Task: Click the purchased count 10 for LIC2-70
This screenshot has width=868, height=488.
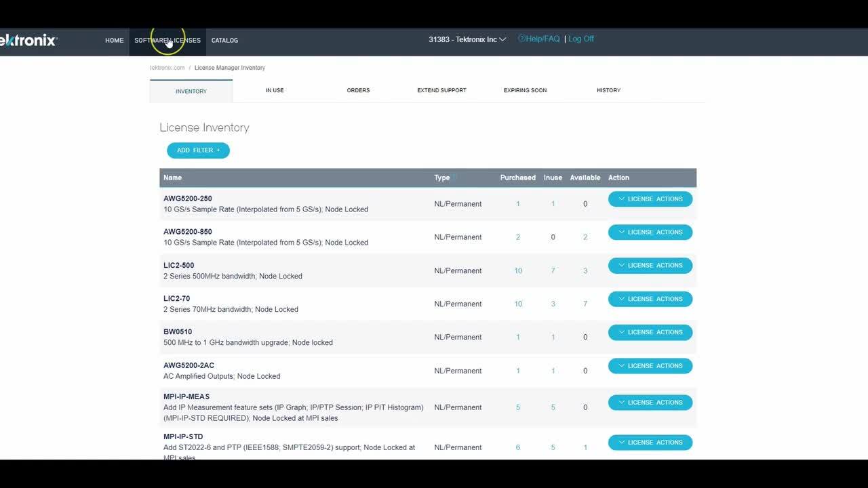Action: click(x=518, y=304)
